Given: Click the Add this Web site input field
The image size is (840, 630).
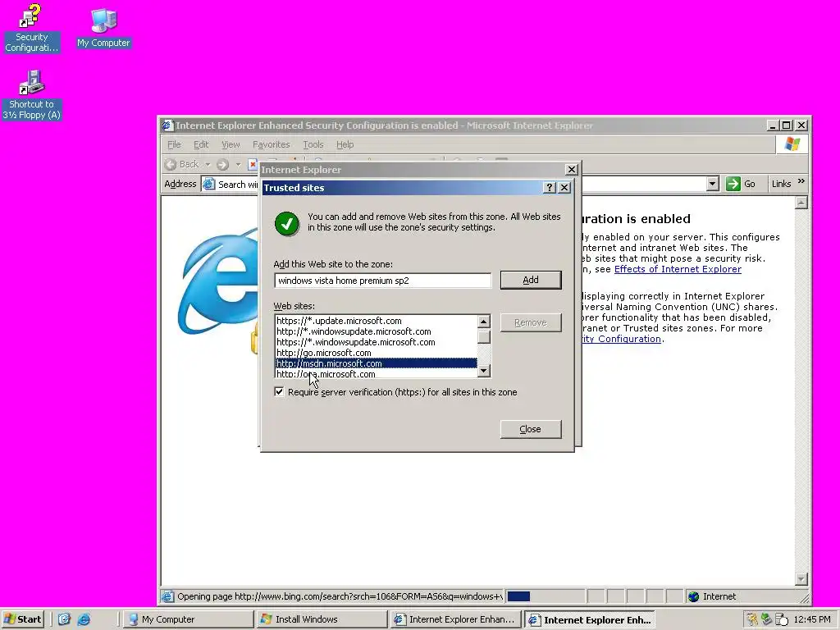Looking at the screenshot, I should (x=382, y=281).
